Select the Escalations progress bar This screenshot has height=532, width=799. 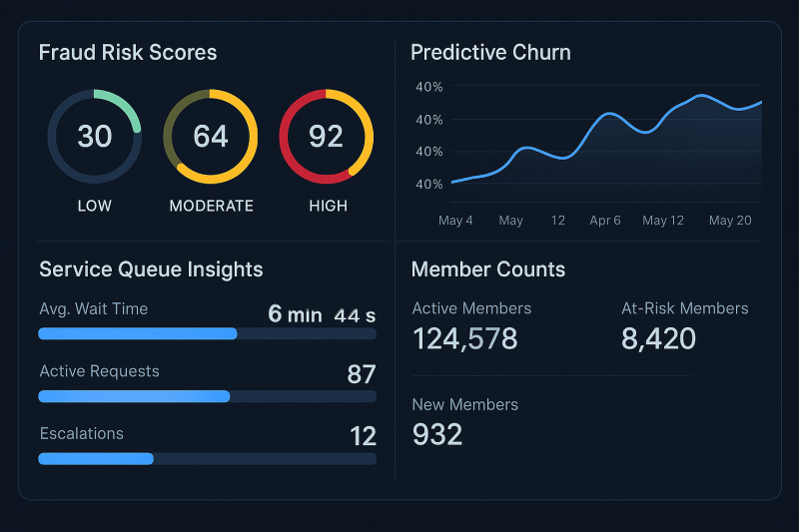point(208,459)
